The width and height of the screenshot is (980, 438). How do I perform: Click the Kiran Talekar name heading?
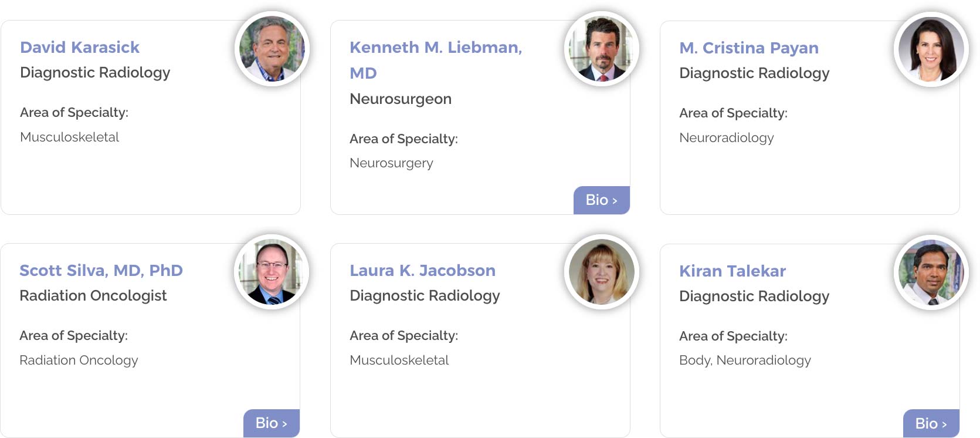733,271
